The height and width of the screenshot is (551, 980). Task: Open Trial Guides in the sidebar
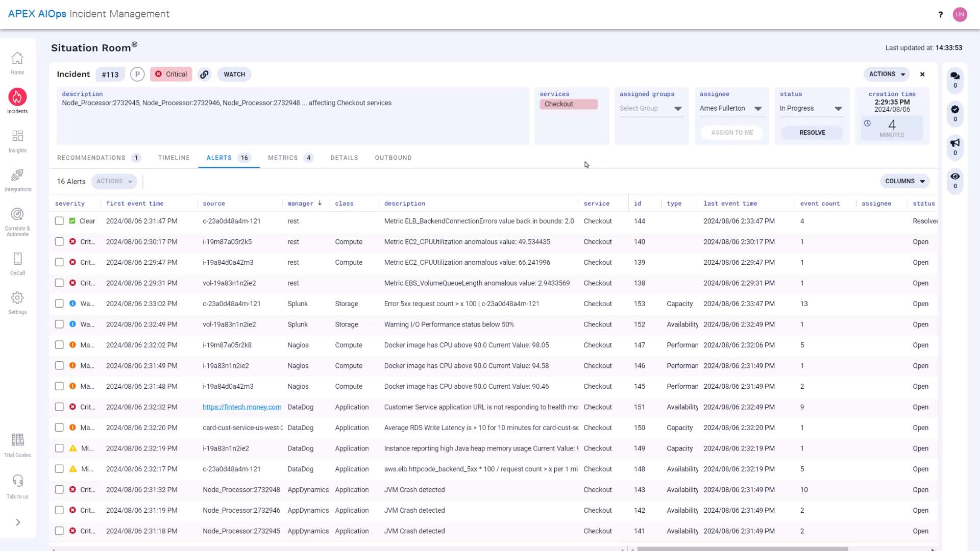pos(17,440)
